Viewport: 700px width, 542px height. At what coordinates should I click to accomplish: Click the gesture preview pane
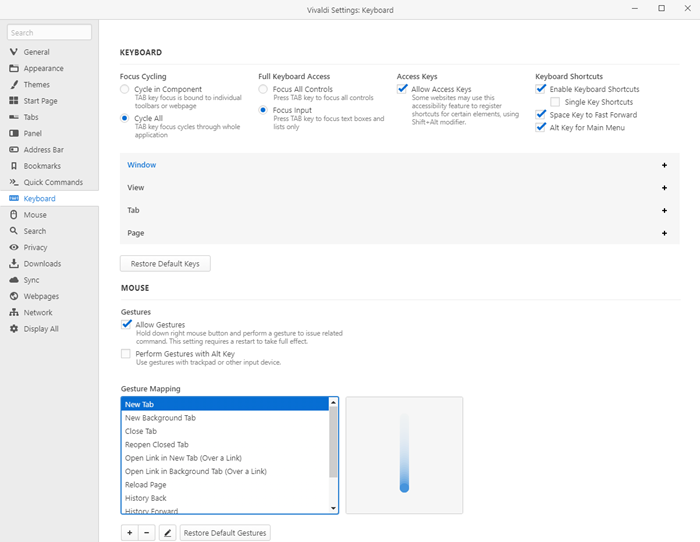point(404,455)
